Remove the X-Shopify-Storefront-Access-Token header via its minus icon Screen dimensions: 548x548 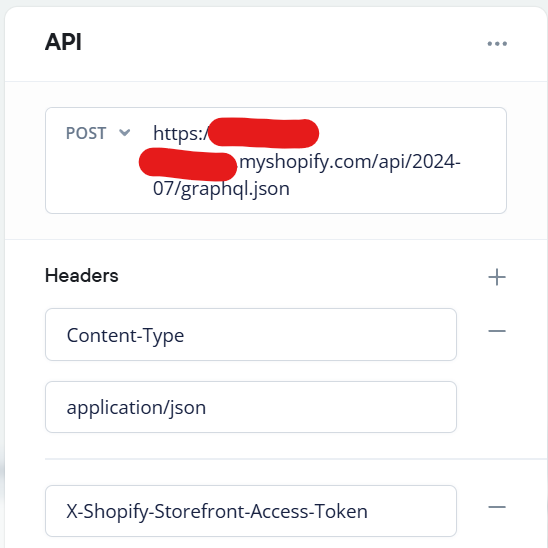click(x=497, y=507)
